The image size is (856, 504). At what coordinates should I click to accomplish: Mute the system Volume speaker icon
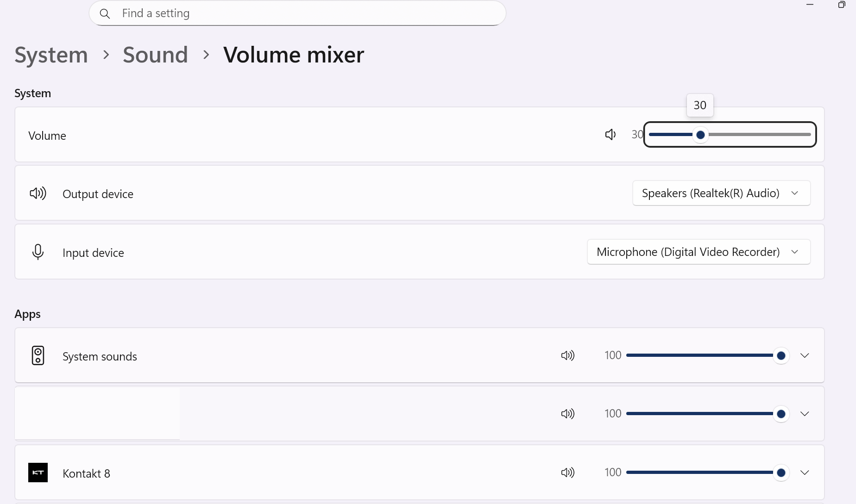coord(611,135)
